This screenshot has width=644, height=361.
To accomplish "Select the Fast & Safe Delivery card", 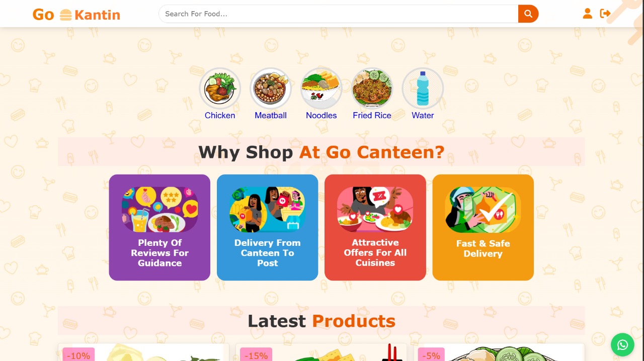I will pyautogui.click(x=483, y=227).
